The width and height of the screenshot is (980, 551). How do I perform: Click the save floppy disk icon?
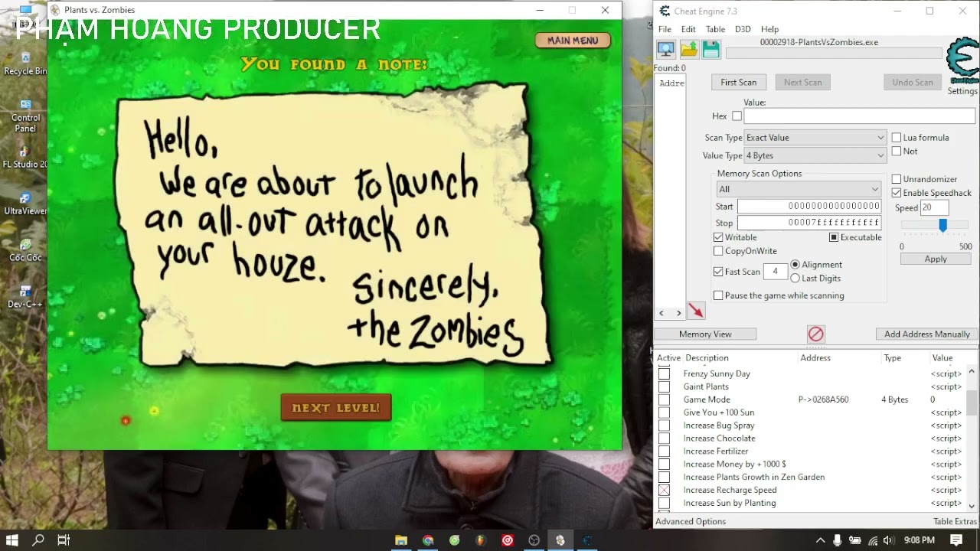click(711, 50)
